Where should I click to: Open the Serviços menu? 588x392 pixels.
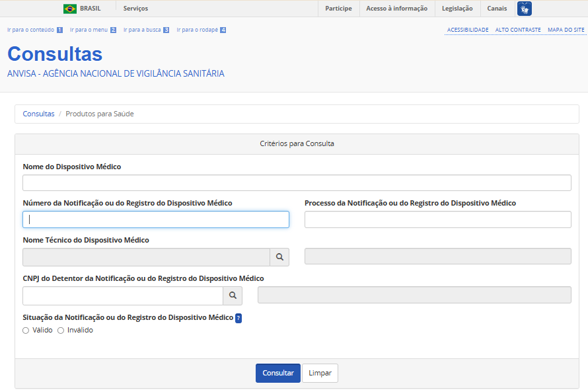(x=135, y=9)
